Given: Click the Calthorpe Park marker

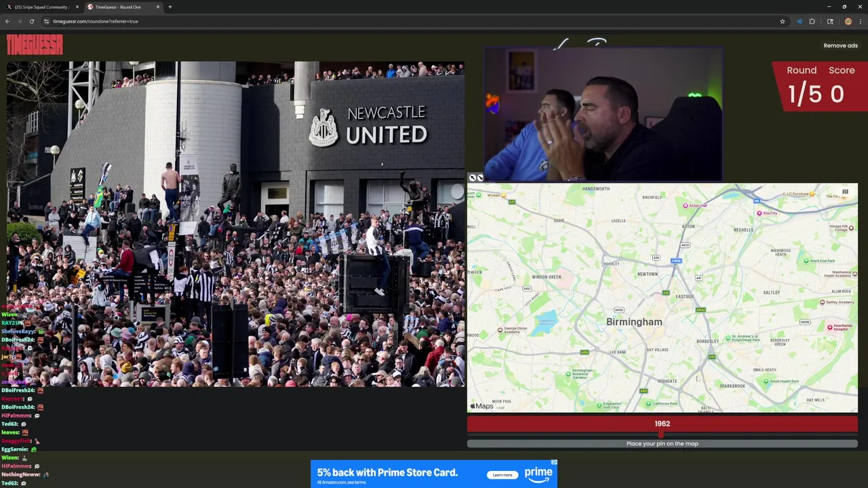Looking at the screenshot, I should (648, 403).
